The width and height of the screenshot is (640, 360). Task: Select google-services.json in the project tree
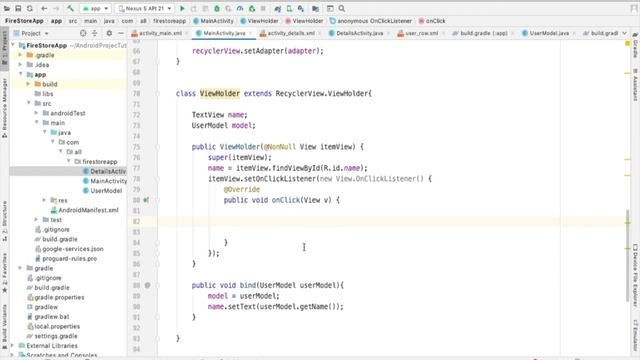(x=69, y=249)
